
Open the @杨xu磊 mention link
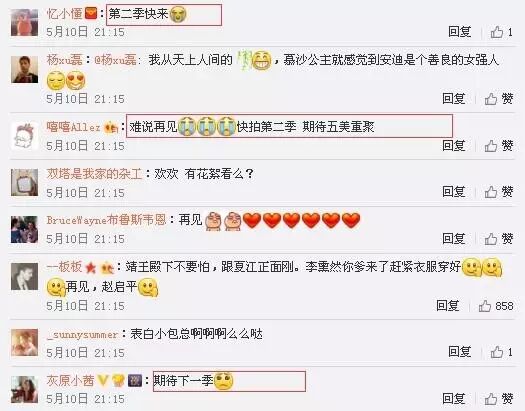(x=116, y=60)
